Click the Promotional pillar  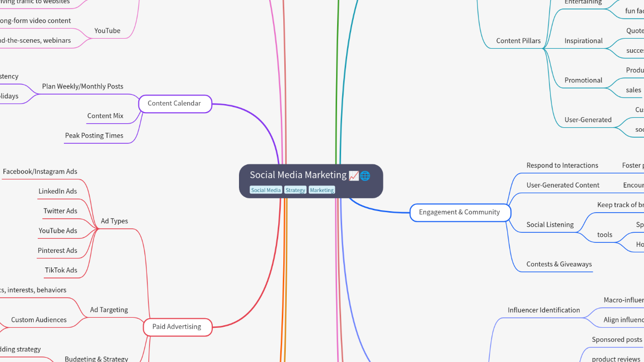[x=584, y=80]
